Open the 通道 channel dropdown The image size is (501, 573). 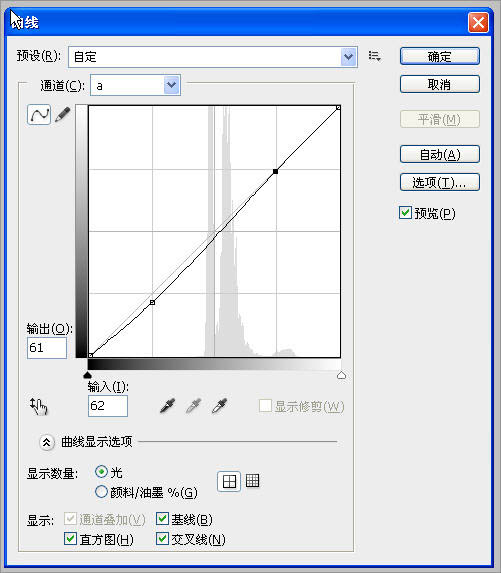pyautogui.click(x=136, y=85)
